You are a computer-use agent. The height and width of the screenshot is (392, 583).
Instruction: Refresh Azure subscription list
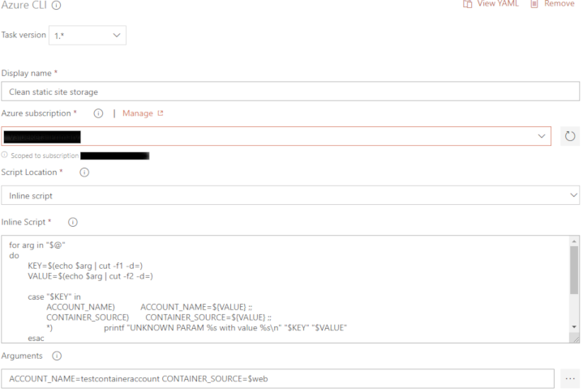click(570, 136)
